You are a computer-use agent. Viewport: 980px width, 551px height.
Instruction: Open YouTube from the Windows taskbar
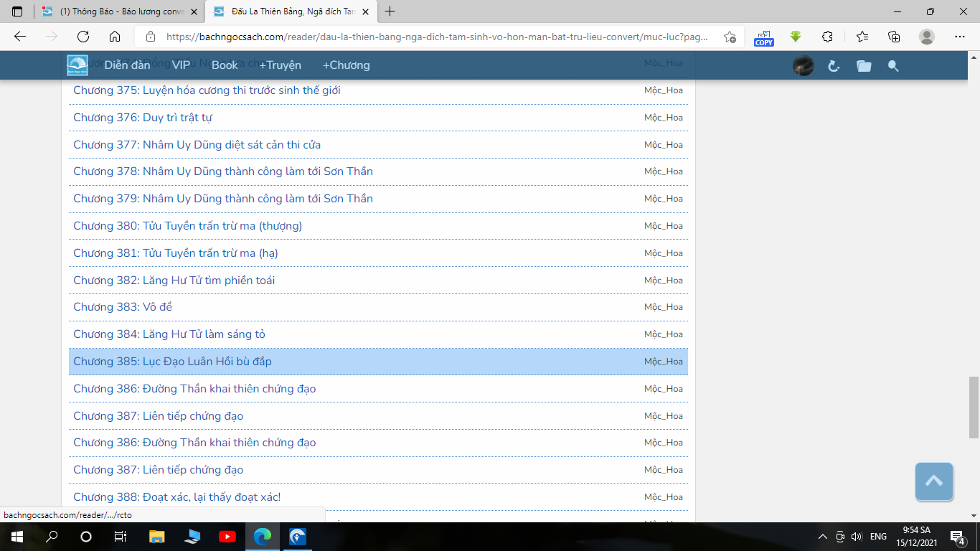click(227, 537)
